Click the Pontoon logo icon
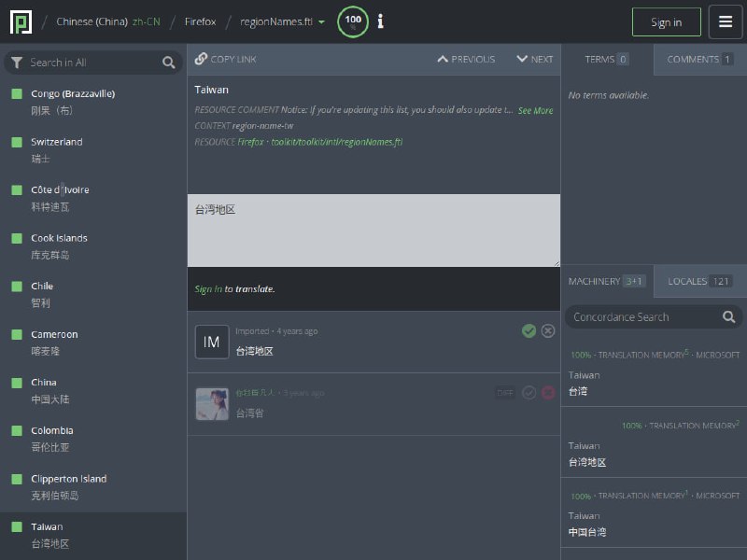 (x=21, y=21)
